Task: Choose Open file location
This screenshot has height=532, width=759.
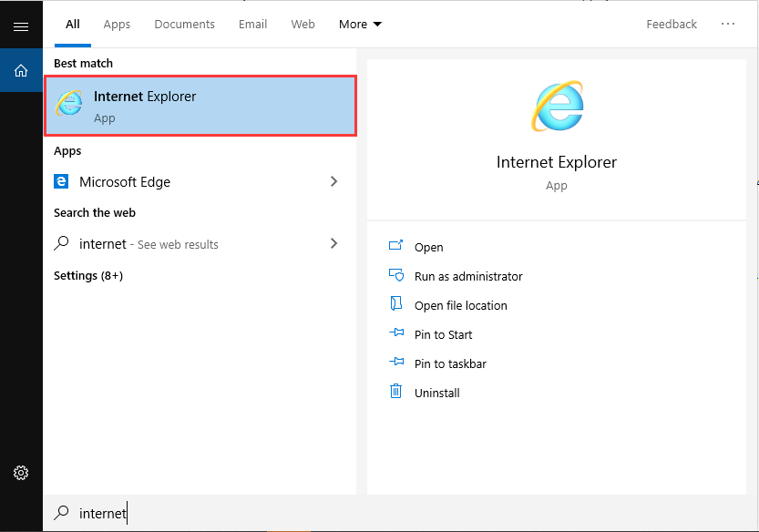Action: point(460,305)
